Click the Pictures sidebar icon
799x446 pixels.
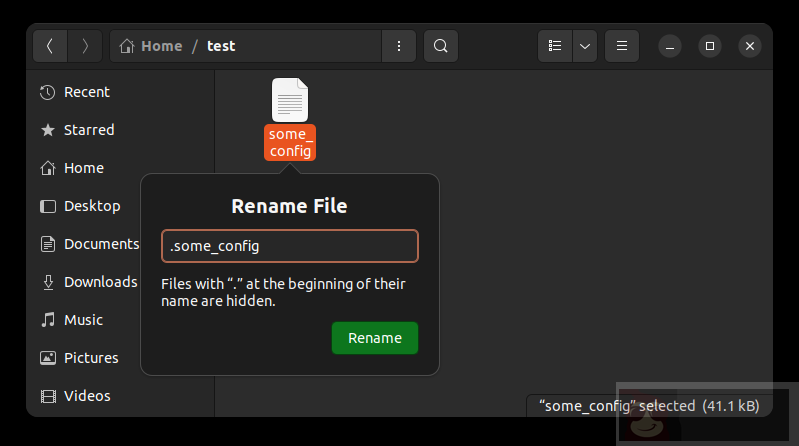(x=47, y=358)
